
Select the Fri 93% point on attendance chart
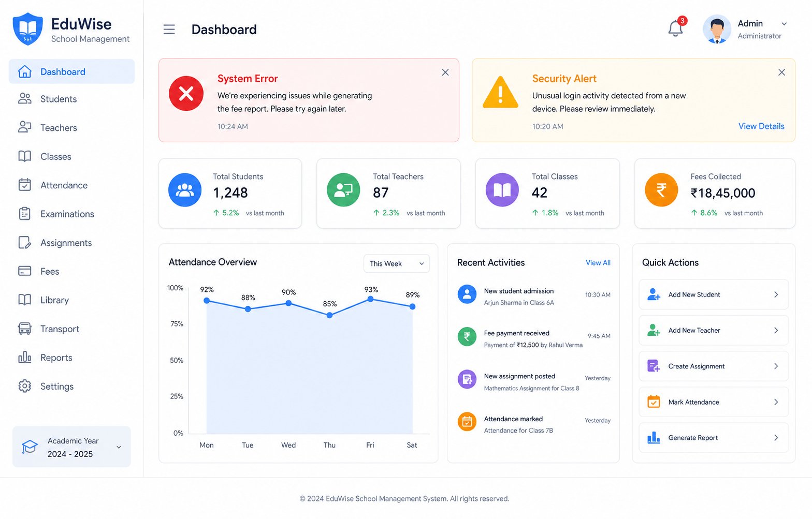click(x=370, y=299)
